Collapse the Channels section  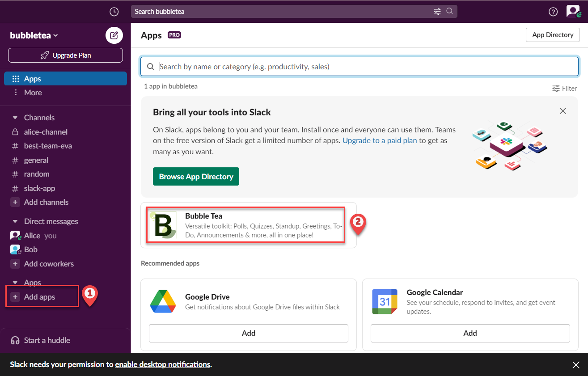click(x=15, y=118)
